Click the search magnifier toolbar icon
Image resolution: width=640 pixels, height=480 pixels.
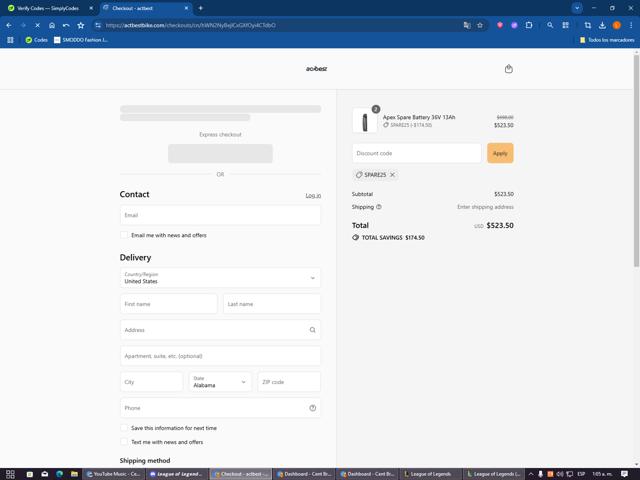pyautogui.click(x=550, y=25)
